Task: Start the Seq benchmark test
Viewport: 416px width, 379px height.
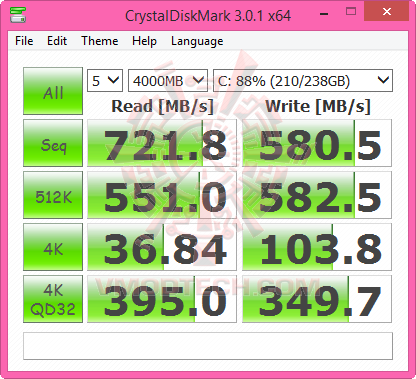Action: (x=53, y=143)
